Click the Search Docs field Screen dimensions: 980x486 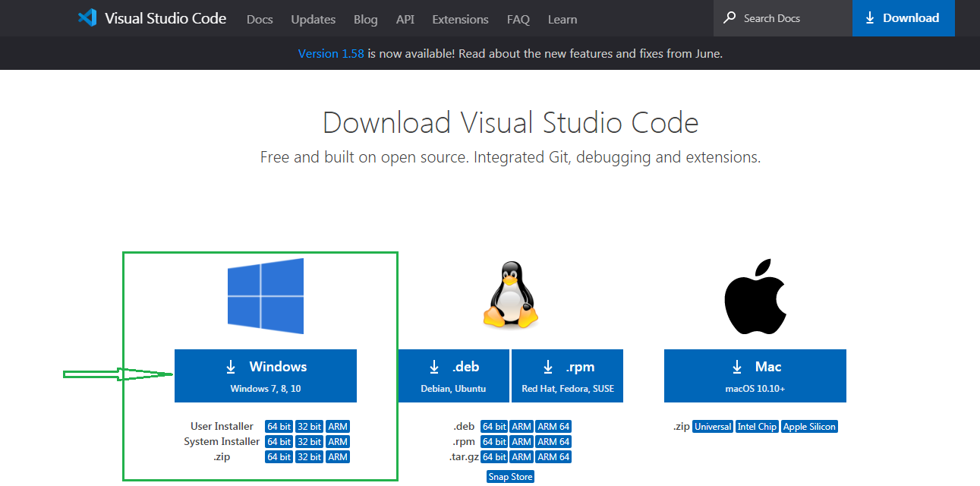pyautogui.click(x=783, y=18)
